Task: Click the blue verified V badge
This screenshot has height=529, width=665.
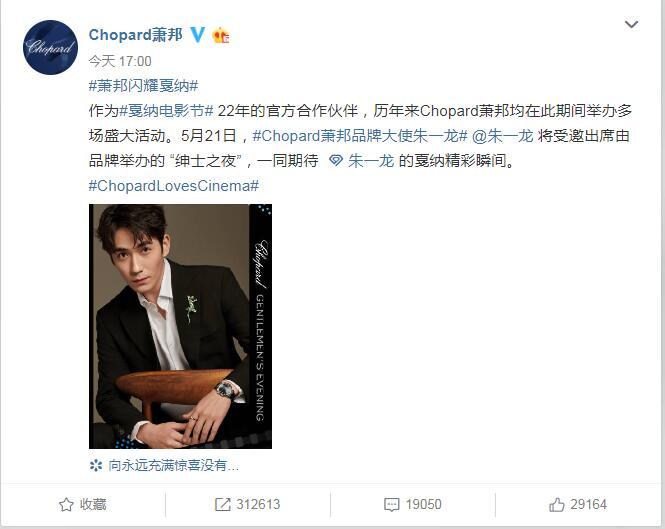Action: coord(197,35)
